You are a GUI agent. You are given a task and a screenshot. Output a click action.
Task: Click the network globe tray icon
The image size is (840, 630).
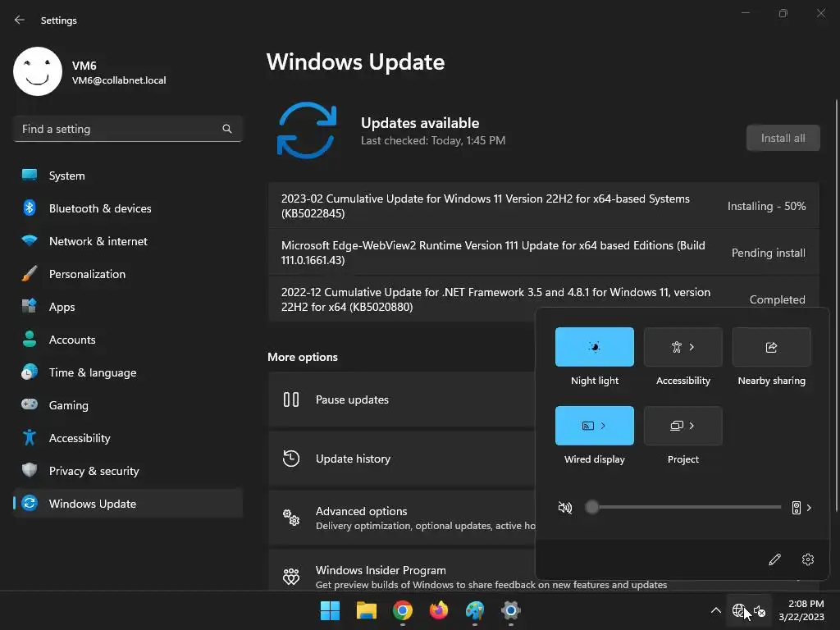[739, 610]
